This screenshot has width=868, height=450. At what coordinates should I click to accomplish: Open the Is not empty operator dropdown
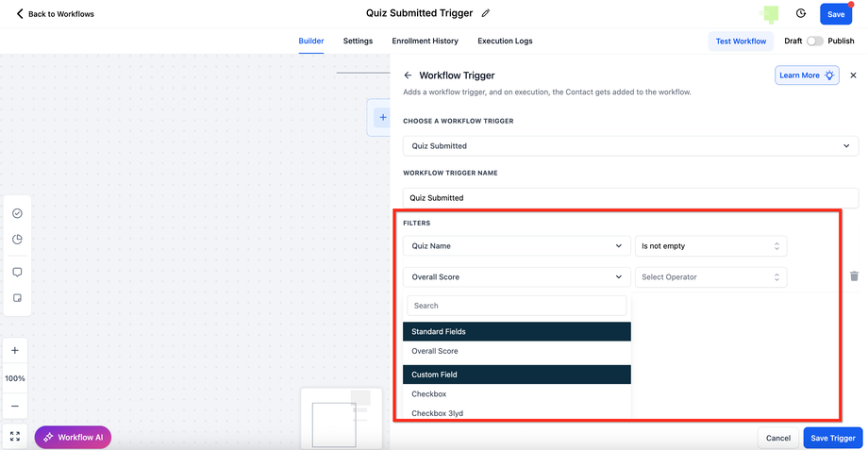(710, 246)
